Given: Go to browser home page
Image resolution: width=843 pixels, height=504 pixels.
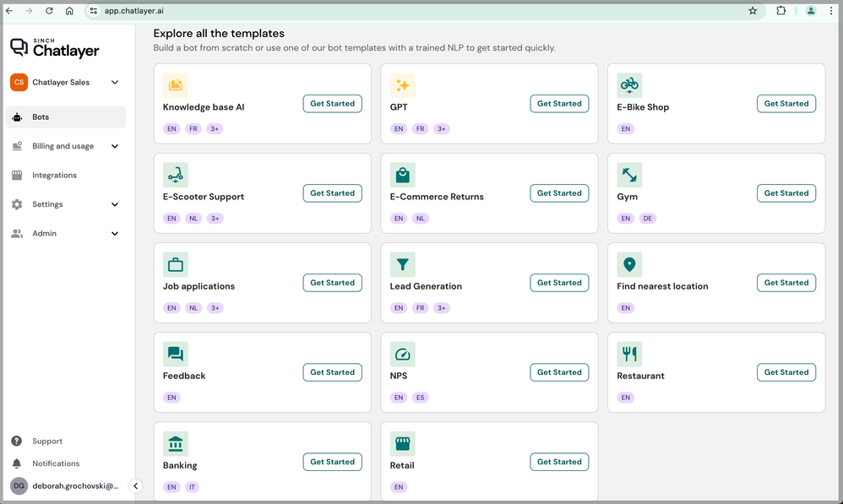Looking at the screenshot, I should point(69,11).
